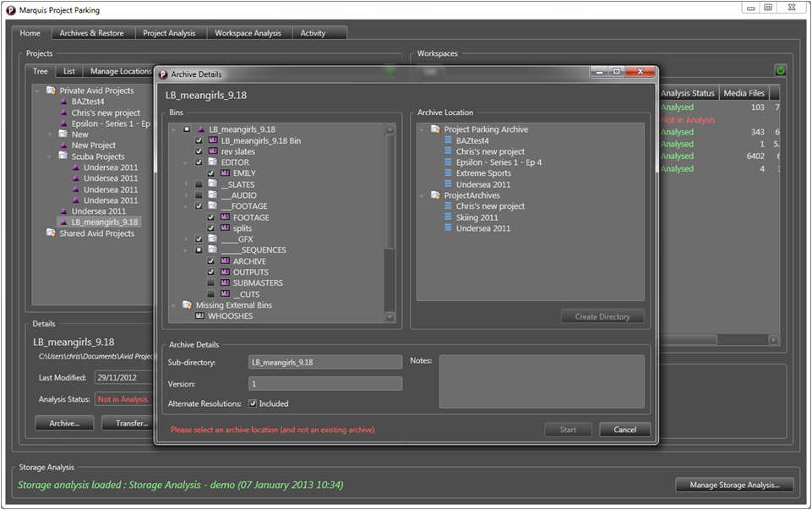Viewport: 812px width, 510px height.
Task: Click the bin icon beside SUBMASTERS
Action: [225, 282]
